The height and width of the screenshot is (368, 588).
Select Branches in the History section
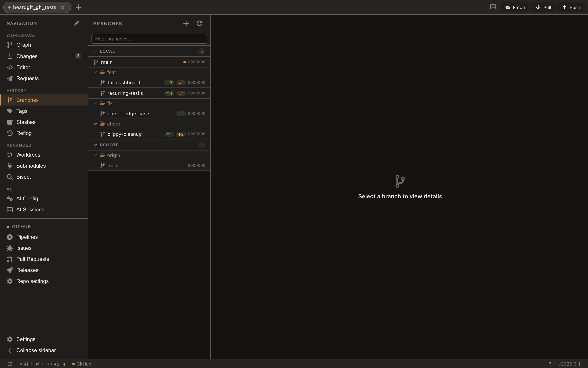click(x=44, y=100)
